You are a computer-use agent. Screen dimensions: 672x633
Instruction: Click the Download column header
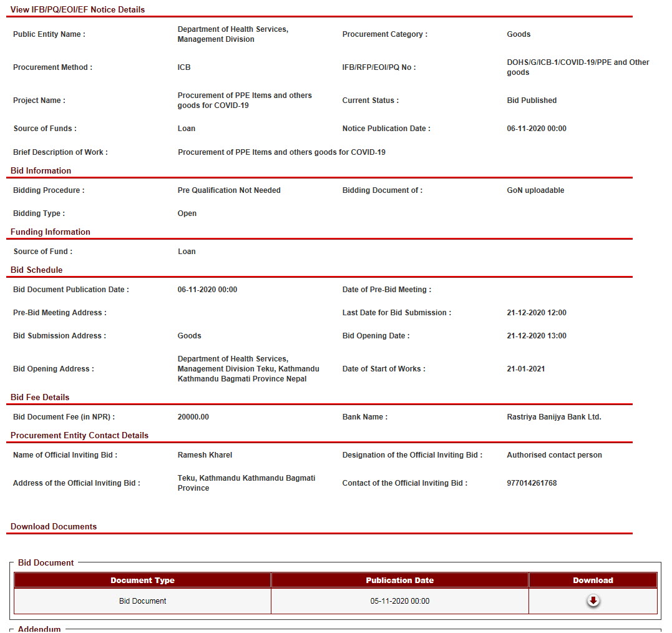593,580
